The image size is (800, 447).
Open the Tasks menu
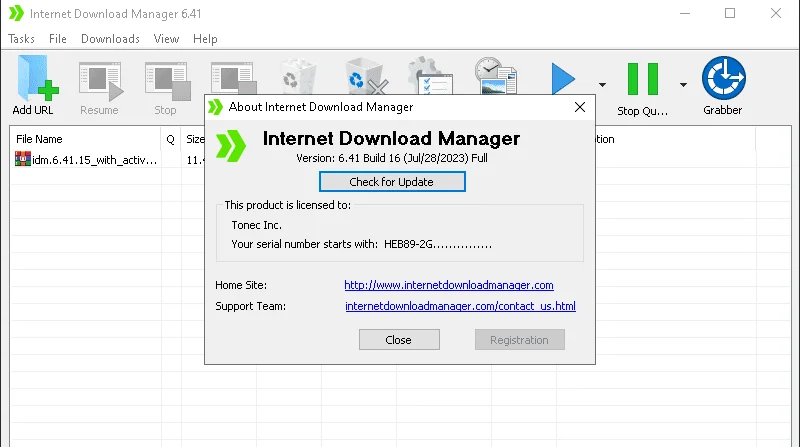coord(21,39)
